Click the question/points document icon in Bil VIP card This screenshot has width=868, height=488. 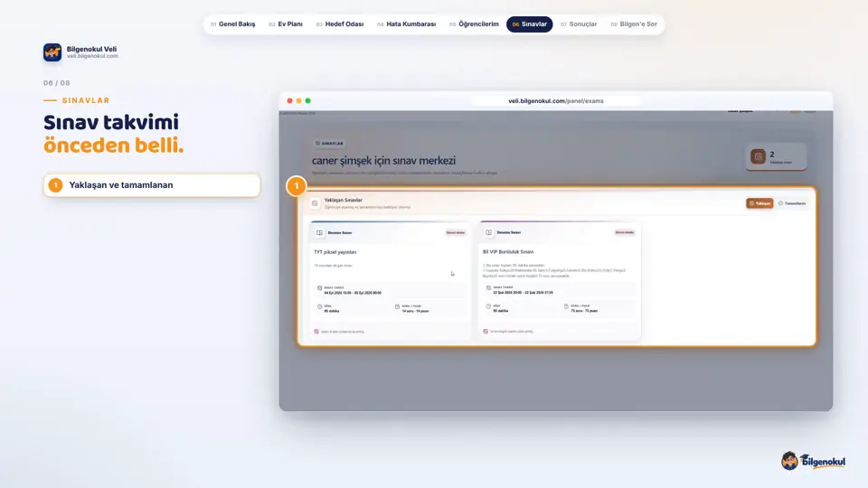tap(566, 306)
